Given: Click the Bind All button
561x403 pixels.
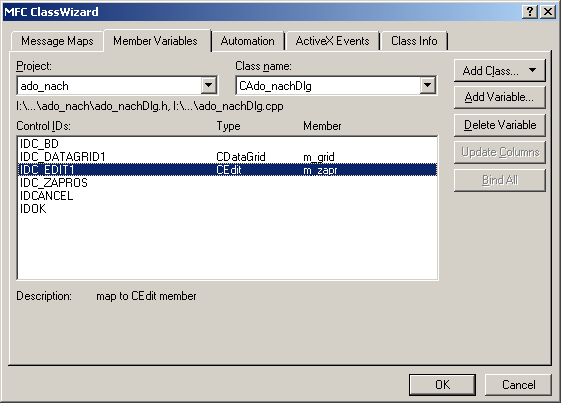Looking at the screenshot, I should [499, 180].
